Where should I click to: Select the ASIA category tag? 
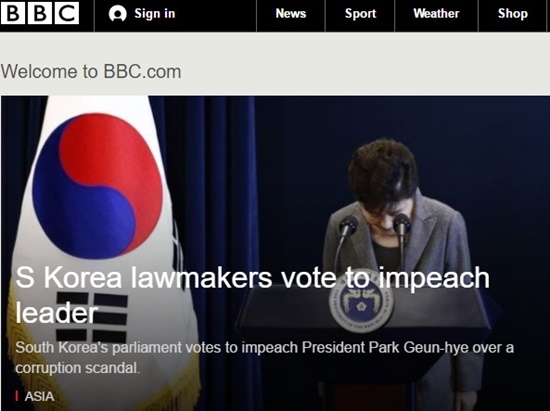39,397
